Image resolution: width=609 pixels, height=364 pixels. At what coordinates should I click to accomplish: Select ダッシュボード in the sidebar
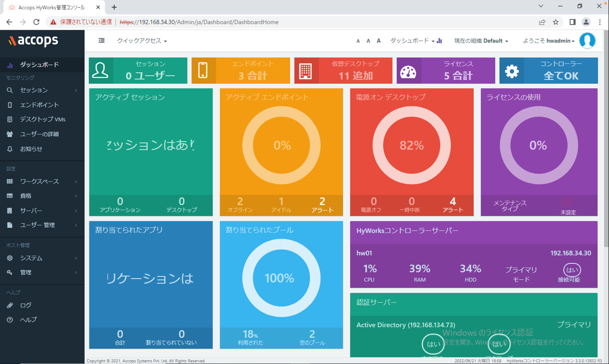click(42, 65)
